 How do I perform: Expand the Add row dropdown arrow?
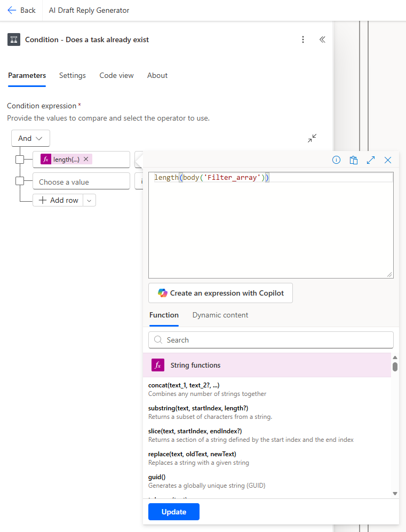[89, 201]
